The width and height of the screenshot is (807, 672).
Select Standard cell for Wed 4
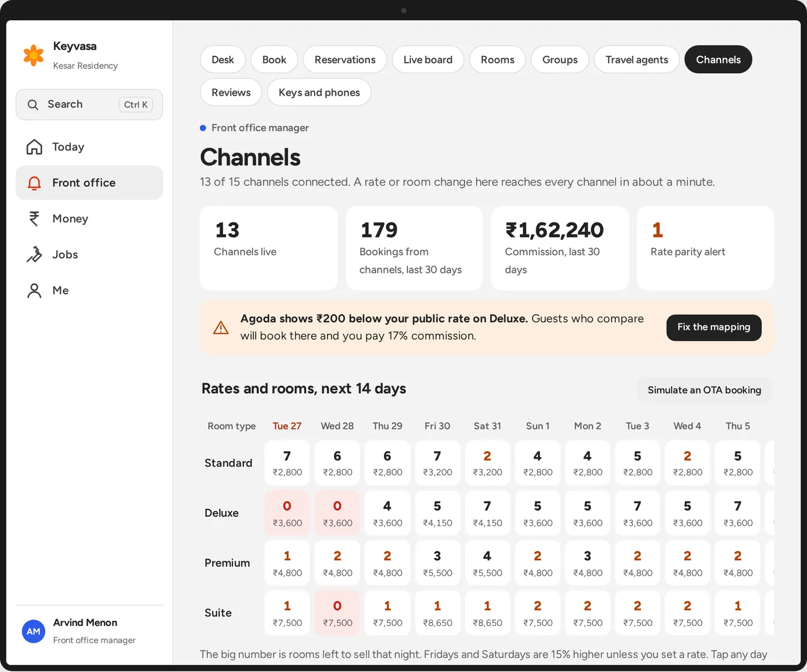click(x=687, y=463)
